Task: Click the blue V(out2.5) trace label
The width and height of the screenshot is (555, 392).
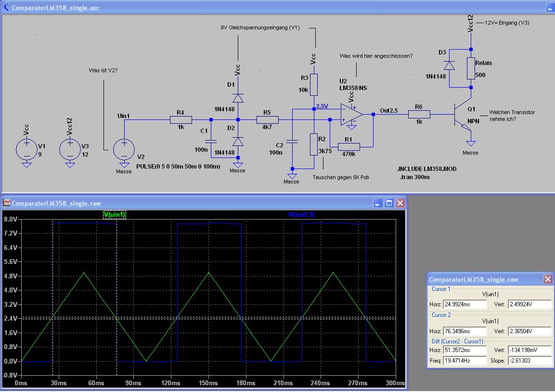Action: pos(301,214)
